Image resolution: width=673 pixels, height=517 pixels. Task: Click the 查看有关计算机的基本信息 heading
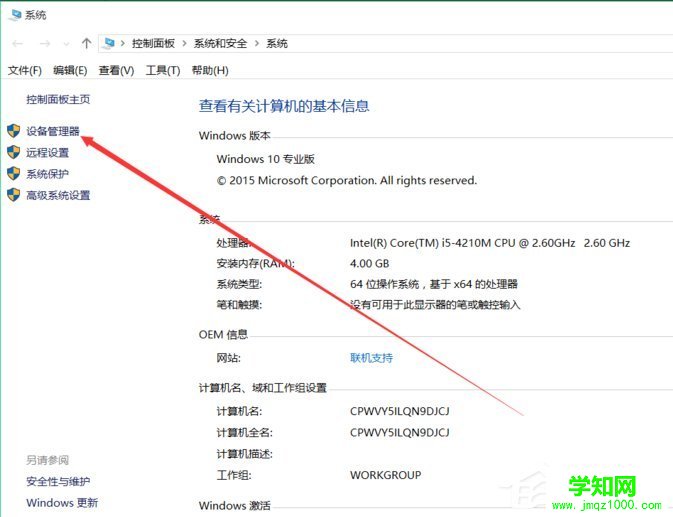click(x=284, y=106)
